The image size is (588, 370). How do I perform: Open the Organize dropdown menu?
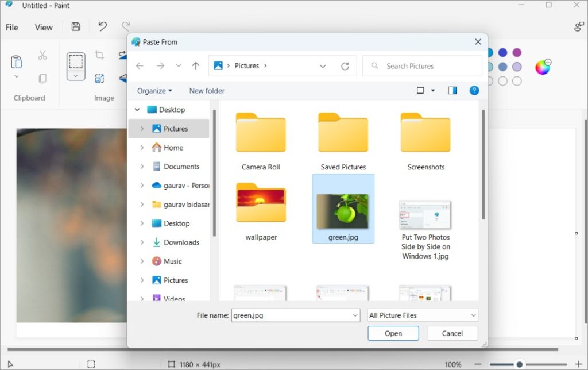[154, 91]
